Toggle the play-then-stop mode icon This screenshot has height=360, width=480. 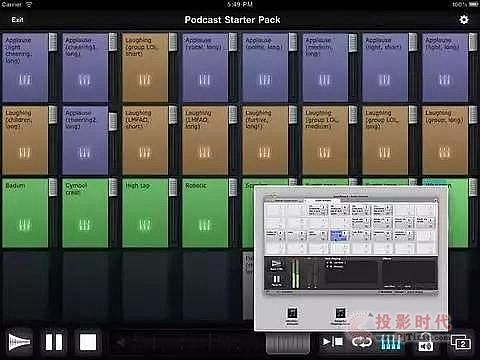tap(332, 342)
